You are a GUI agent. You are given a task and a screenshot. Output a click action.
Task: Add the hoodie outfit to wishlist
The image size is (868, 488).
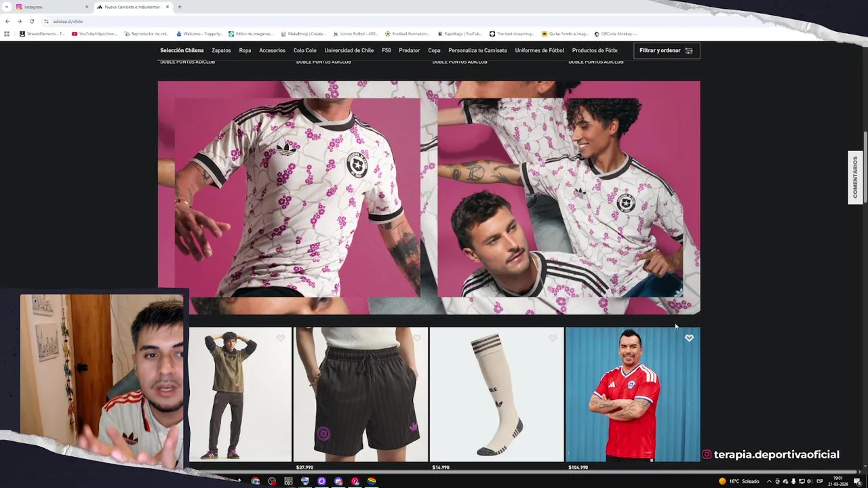pyautogui.click(x=281, y=338)
